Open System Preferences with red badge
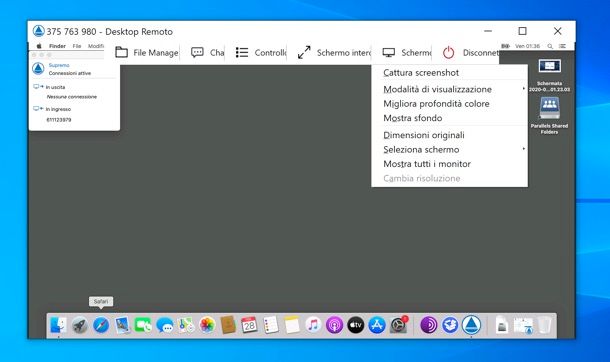Image resolution: width=610 pixels, height=362 pixels. coord(398,325)
